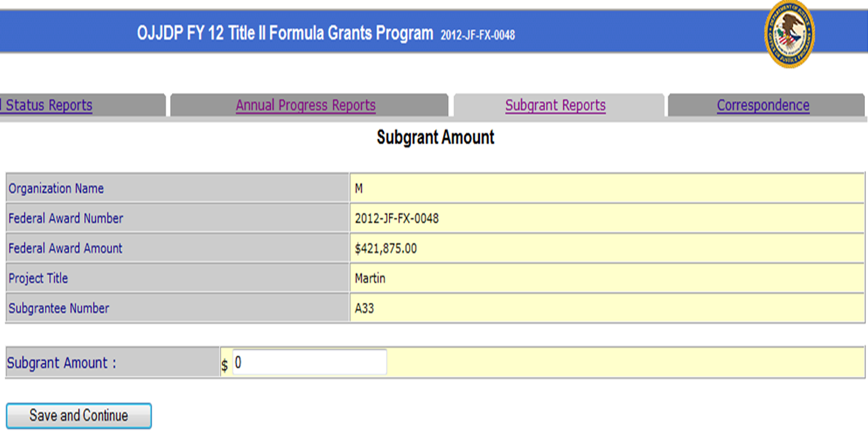Click the organization name value M
868x431 pixels.
click(359, 188)
